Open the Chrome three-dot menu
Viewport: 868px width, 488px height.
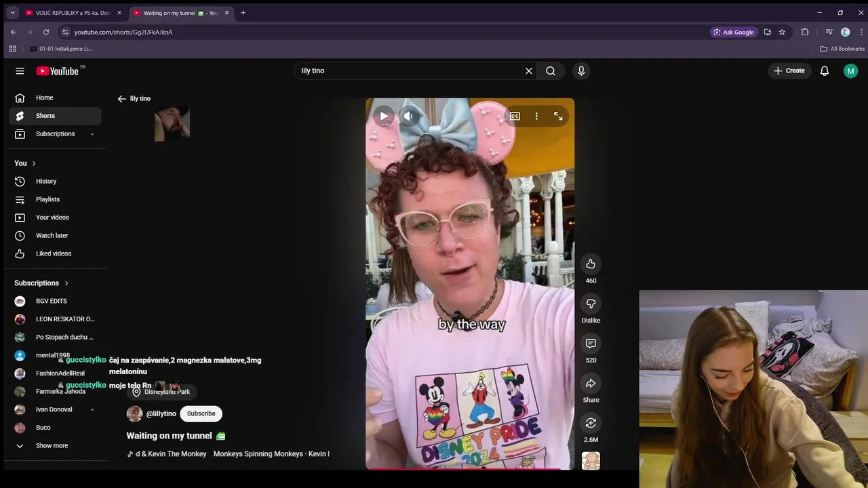pos(861,32)
